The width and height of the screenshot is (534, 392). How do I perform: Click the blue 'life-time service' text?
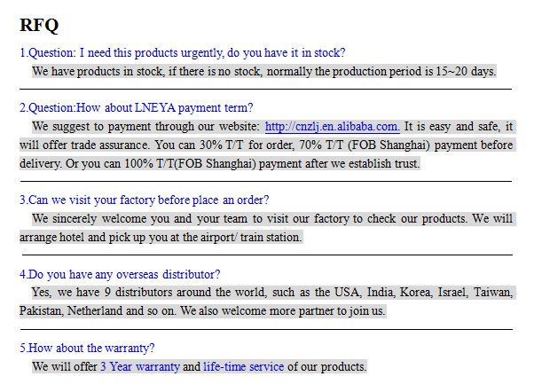click(x=244, y=367)
